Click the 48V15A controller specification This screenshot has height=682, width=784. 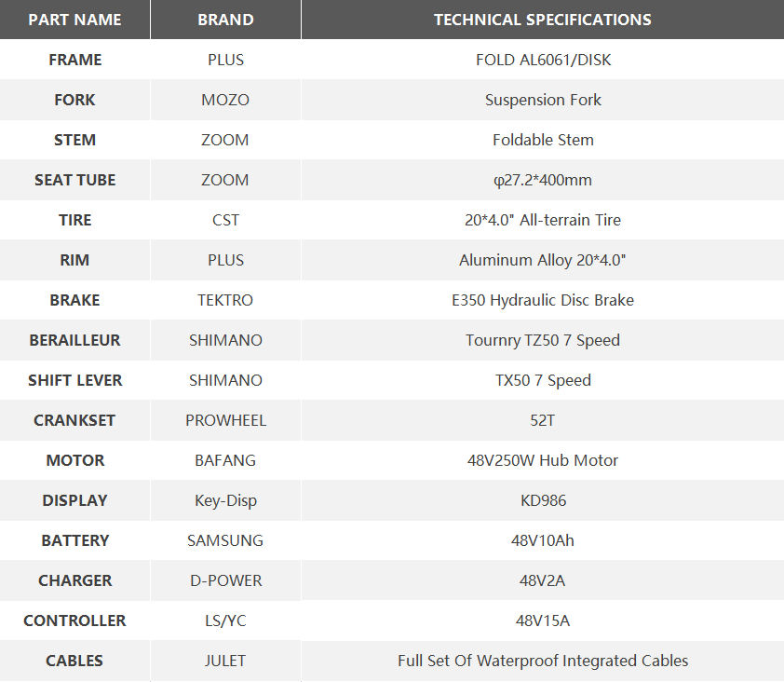[x=543, y=621]
